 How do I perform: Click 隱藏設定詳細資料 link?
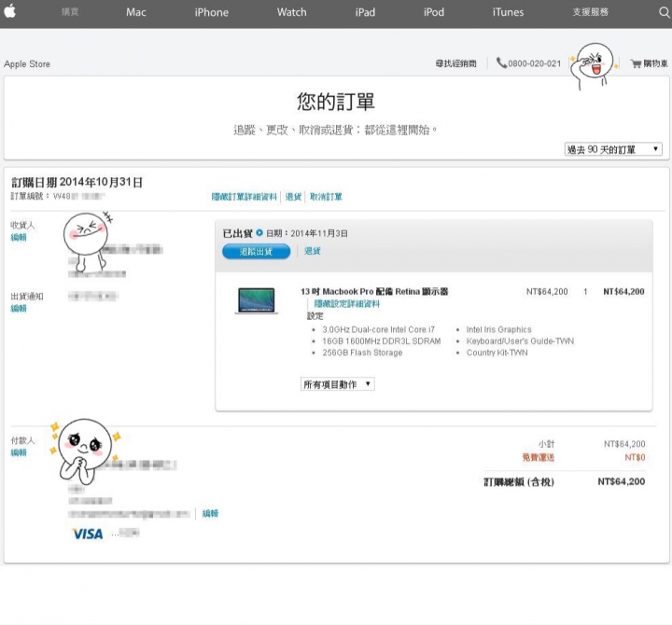click(346, 304)
